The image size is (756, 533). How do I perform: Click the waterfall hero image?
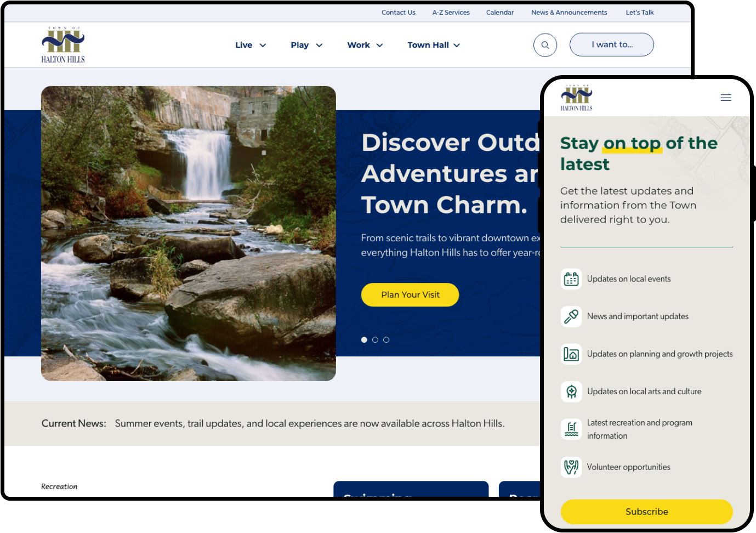[189, 234]
